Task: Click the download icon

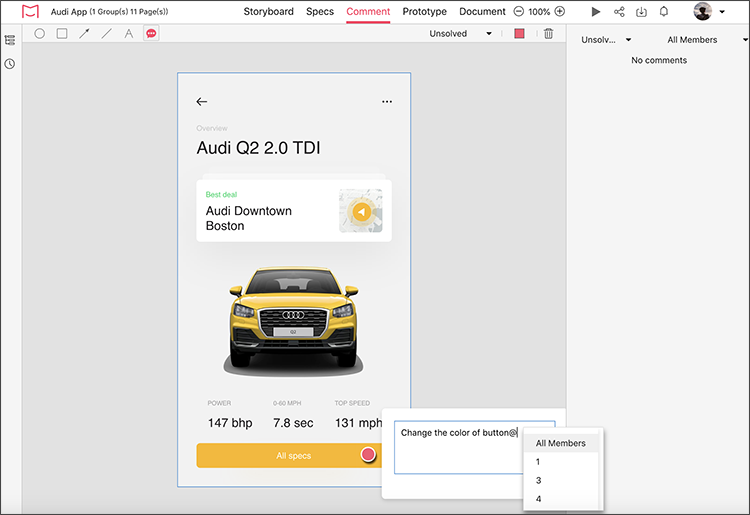Action: tap(641, 11)
